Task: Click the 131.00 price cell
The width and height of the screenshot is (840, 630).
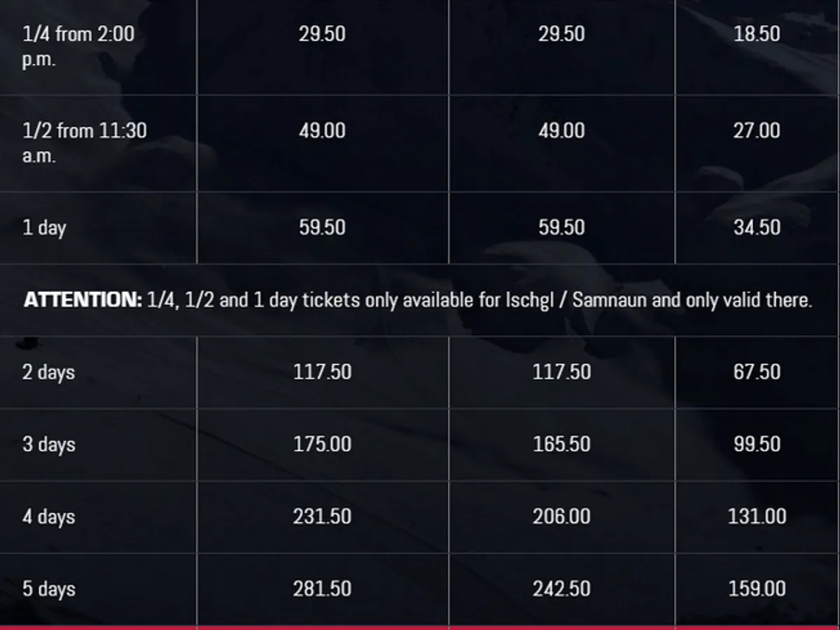Action: (757, 517)
